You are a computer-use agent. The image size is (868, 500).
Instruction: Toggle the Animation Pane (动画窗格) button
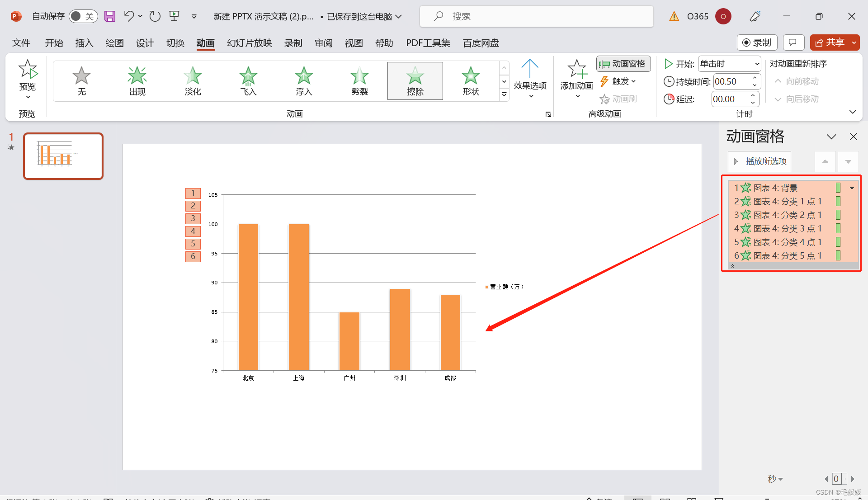click(x=623, y=64)
